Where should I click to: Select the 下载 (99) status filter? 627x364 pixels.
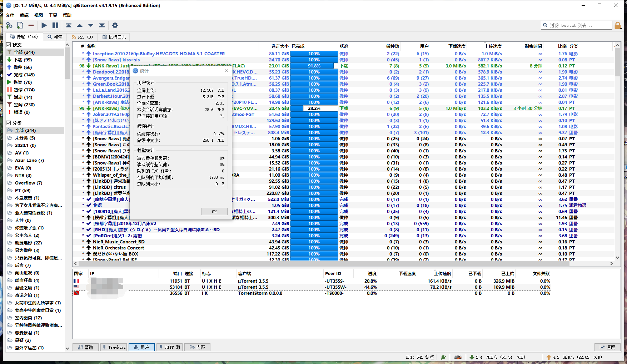click(35, 60)
